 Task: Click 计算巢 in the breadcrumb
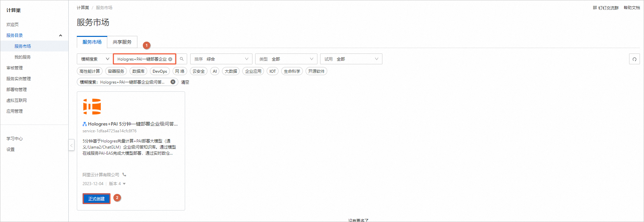click(x=83, y=7)
